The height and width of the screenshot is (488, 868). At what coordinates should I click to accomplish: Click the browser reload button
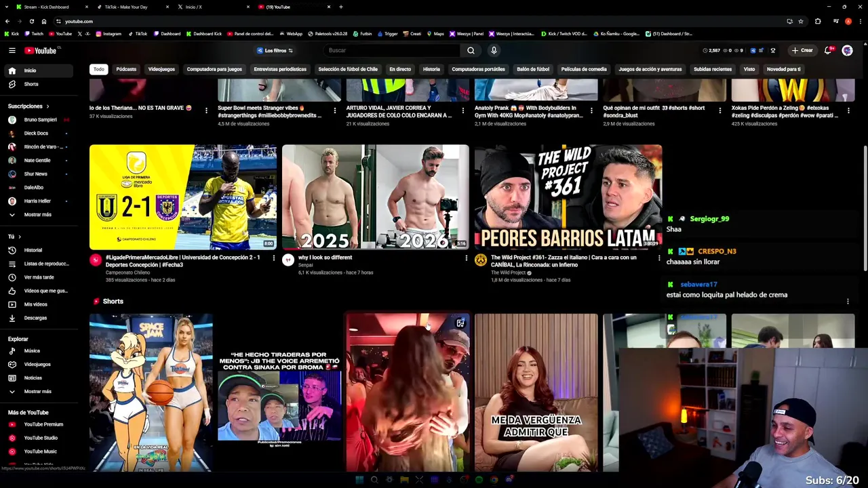click(31, 21)
